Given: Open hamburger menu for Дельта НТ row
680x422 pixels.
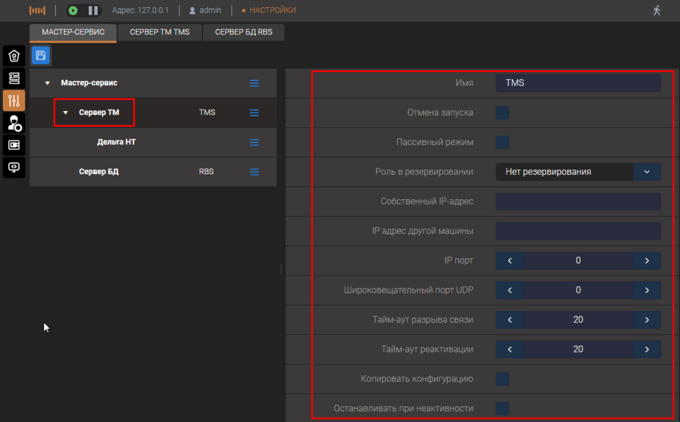Looking at the screenshot, I should click(254, 142).
